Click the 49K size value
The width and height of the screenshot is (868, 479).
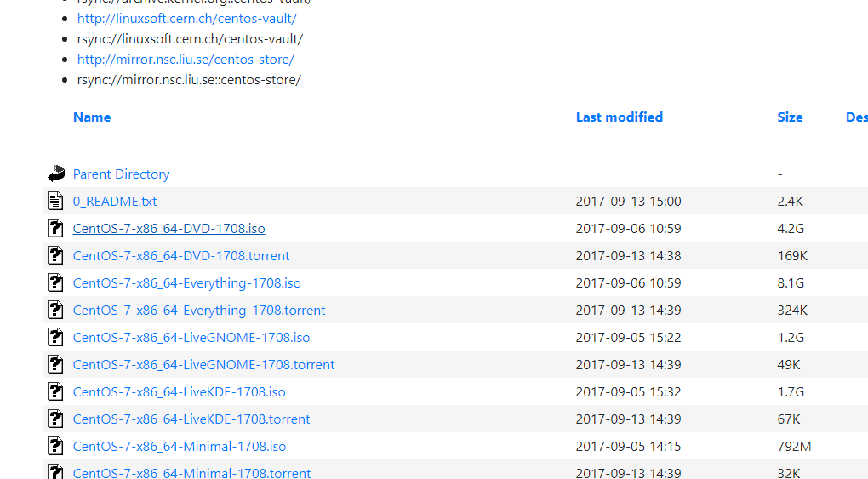[789, 364]
